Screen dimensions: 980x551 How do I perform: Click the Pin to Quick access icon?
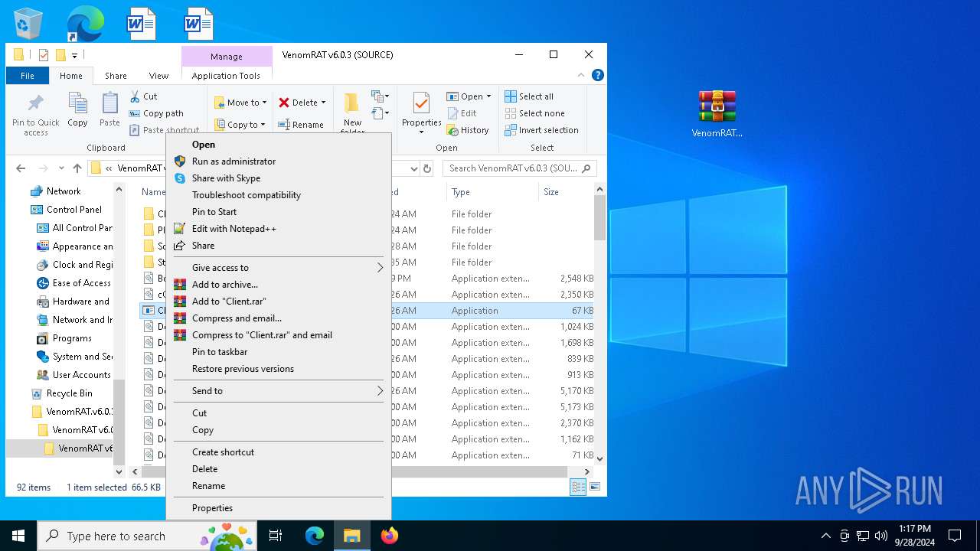[x=36, y=115]
